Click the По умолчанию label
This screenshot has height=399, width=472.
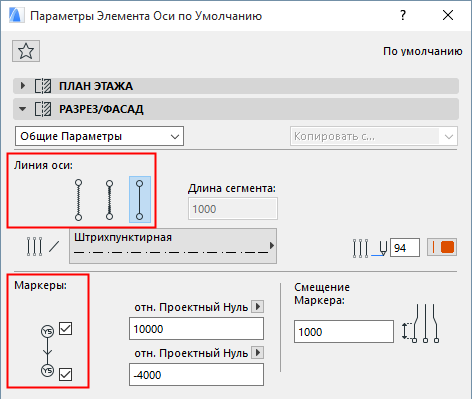coord(423,51)
